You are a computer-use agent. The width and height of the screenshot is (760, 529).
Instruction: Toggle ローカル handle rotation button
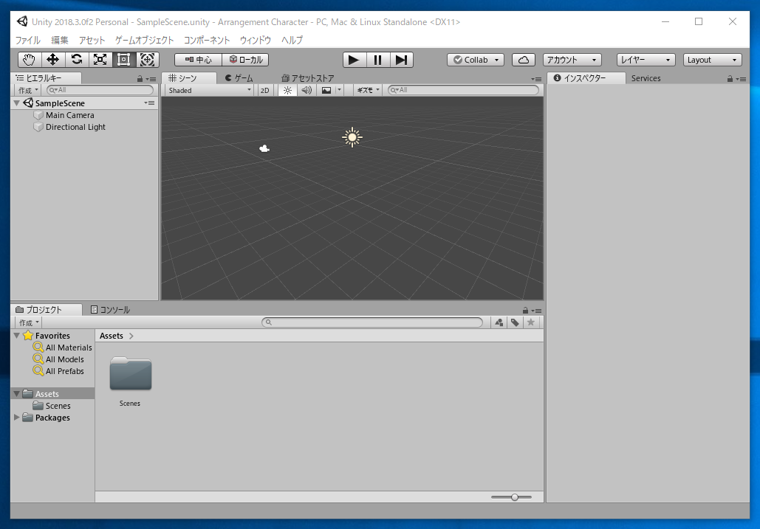click(x=245, y=60)
